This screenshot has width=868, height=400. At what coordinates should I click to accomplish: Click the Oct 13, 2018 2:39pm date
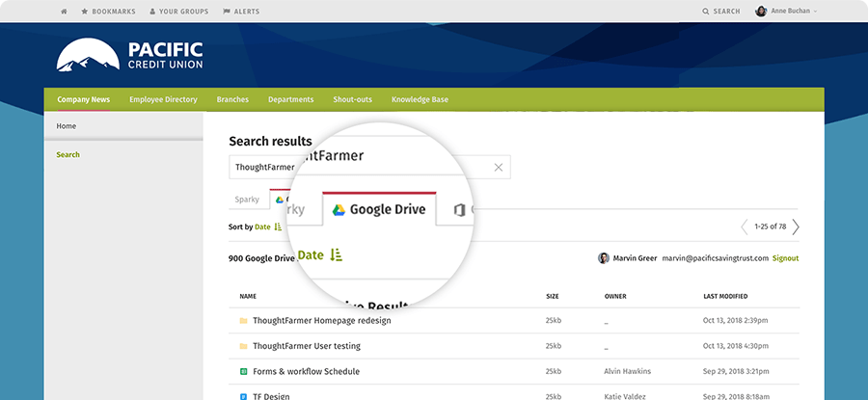(735, 320)
